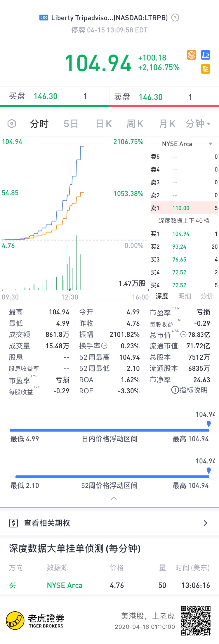Open the L2 level-two data badge
The height and width of the screenshot is (644, 219).
[206, 55]
